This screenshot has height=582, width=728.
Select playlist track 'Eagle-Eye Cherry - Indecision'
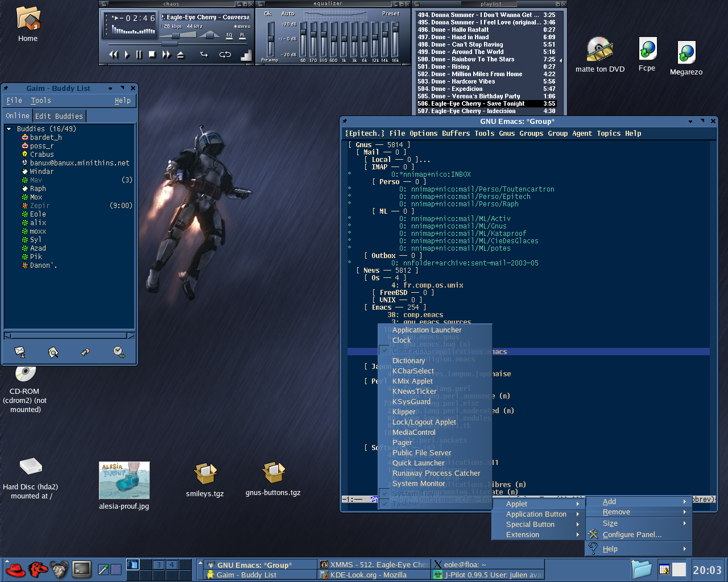click(486, 111)
